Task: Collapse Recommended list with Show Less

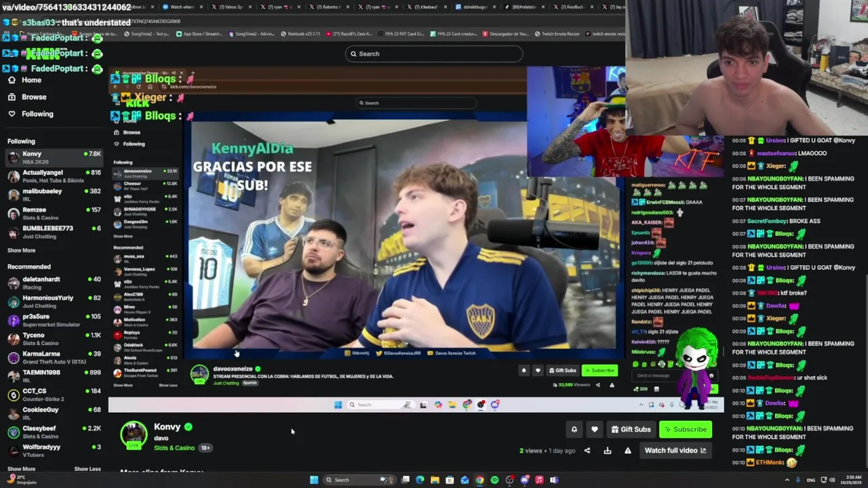Action: 87,469
